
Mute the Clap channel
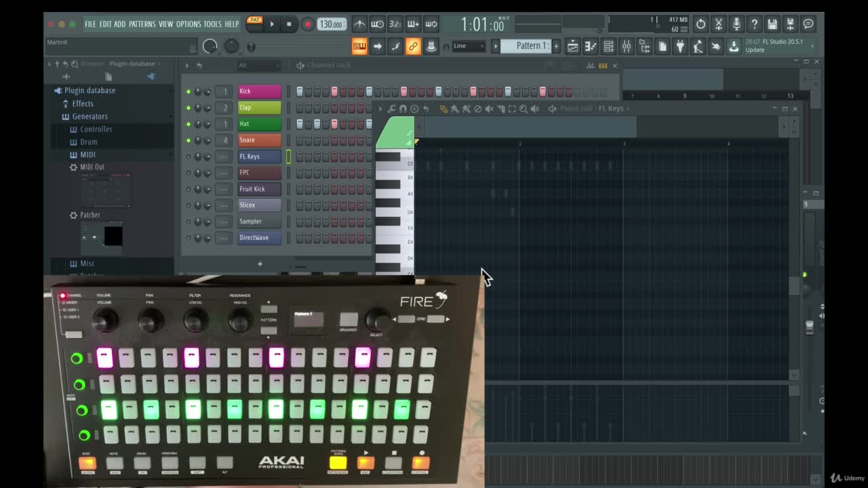189,108
